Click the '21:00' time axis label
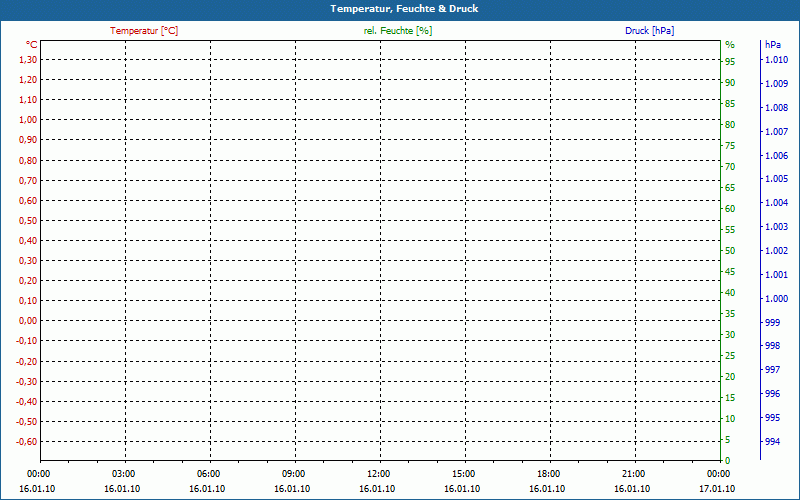The width and height of the screenshot is (800, 500). pos(633,474)
